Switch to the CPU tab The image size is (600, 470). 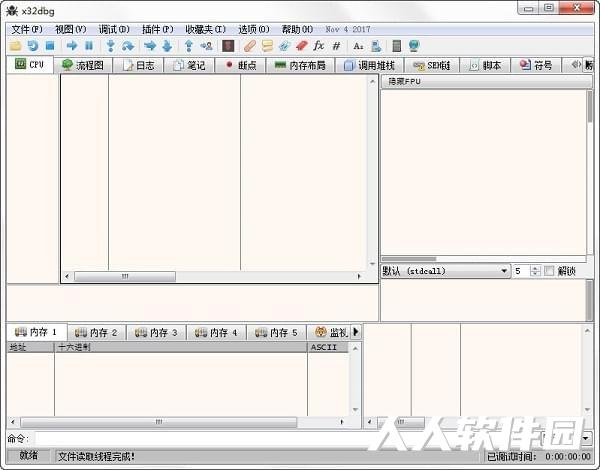coord(30,64)
